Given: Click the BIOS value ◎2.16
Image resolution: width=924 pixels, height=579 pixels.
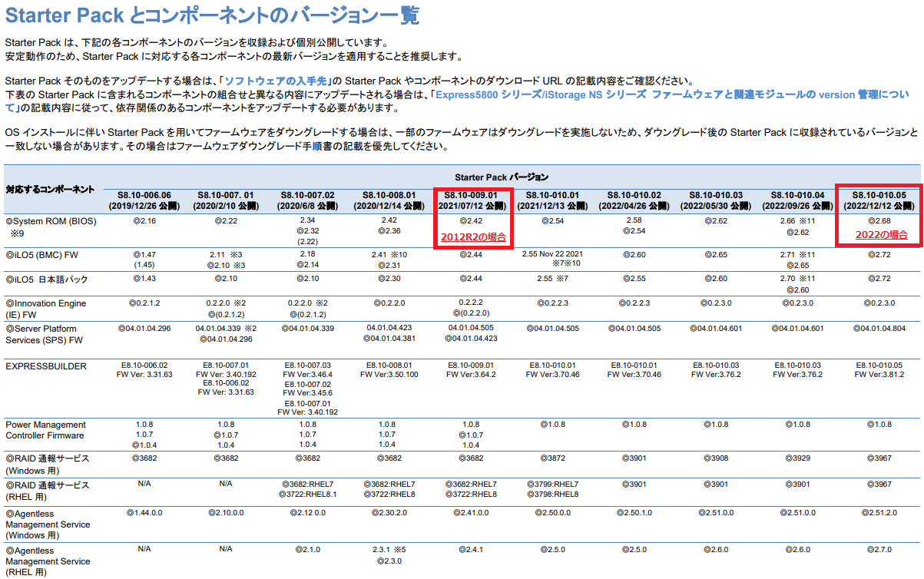Looking at the screenshot, I should tap(144, 220).
